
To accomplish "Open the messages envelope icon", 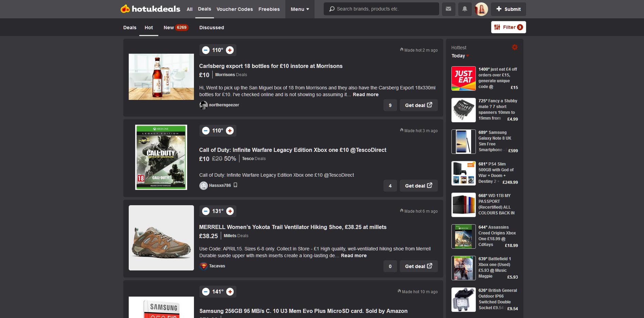I will click(448, 9).
